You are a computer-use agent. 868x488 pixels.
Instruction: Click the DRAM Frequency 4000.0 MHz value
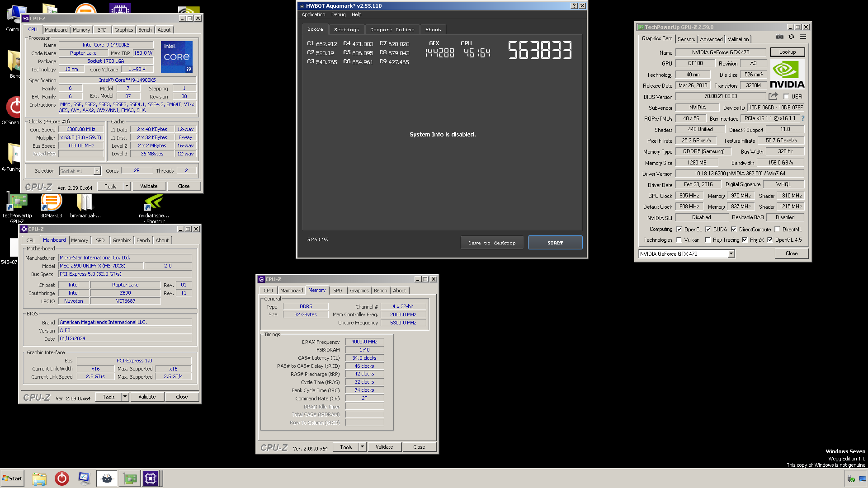click(364, 342)
